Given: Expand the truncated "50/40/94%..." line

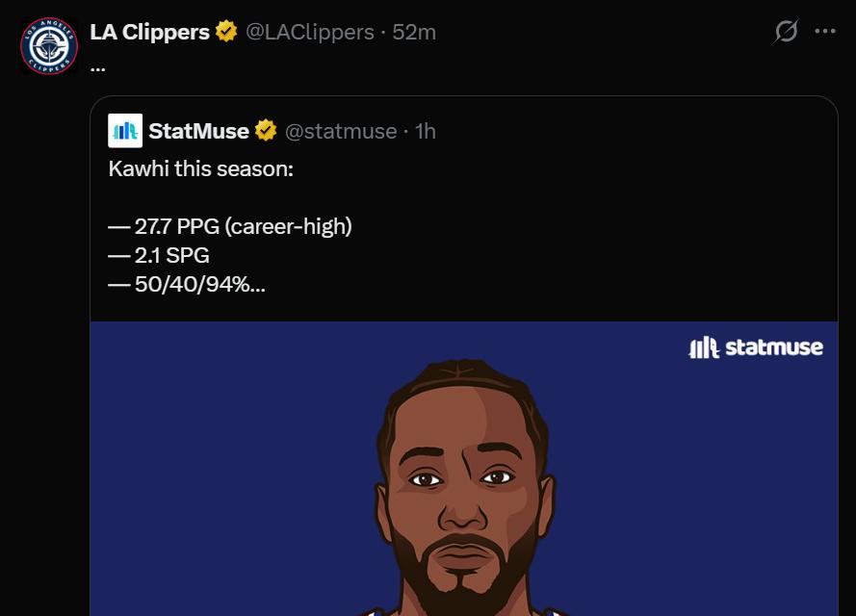Looking at the screenshot, I should pyautogui.click(x=198, y=285).
